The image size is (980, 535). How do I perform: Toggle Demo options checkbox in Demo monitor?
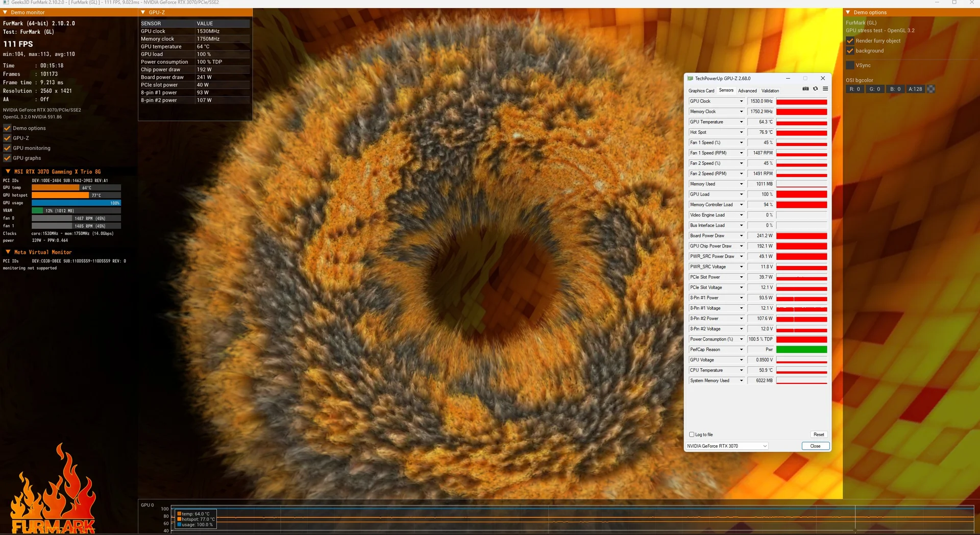click(7, 128)
